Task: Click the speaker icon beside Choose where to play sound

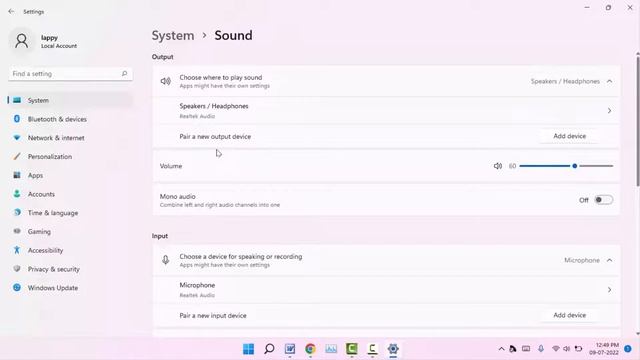Action: pyautogui.click(x=165, y=81)
